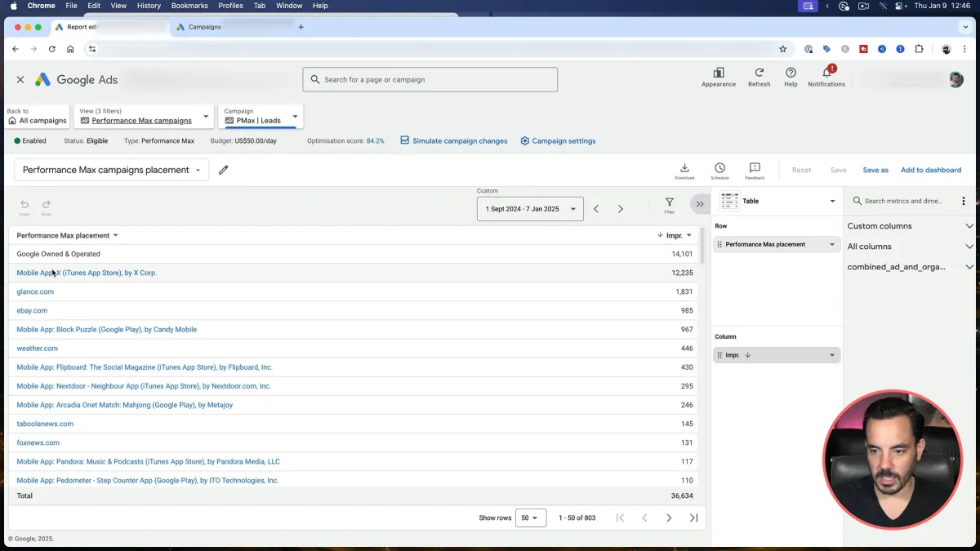The width and height of the screenshot is (980, 551).
Task: Bookmark page with star icon
Action: pos(782,49)
